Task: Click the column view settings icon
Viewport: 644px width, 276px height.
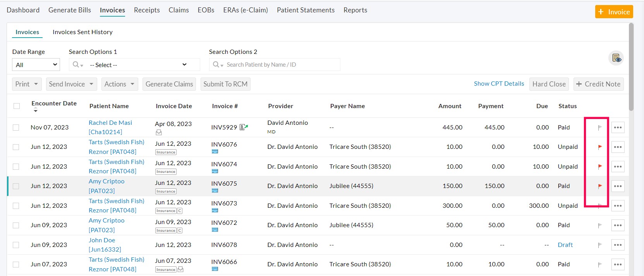Action: [x=616, y=59]
